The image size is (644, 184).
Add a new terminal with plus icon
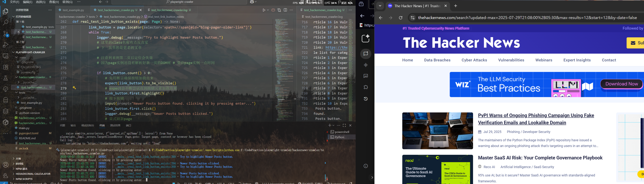pyautogui.click(x=330, y=125)
